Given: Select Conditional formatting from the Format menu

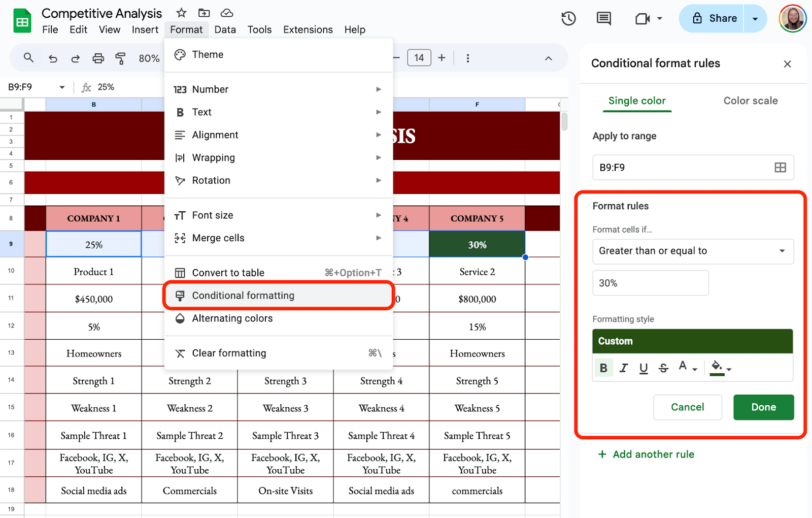Looking at the screenshot, I should (x=243, y=295).
